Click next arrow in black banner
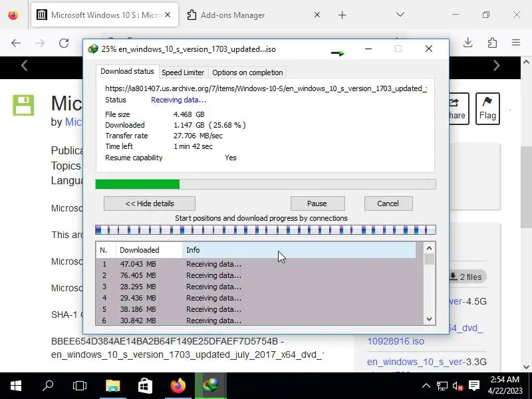The image size is (532, 399). pos(496,65)
